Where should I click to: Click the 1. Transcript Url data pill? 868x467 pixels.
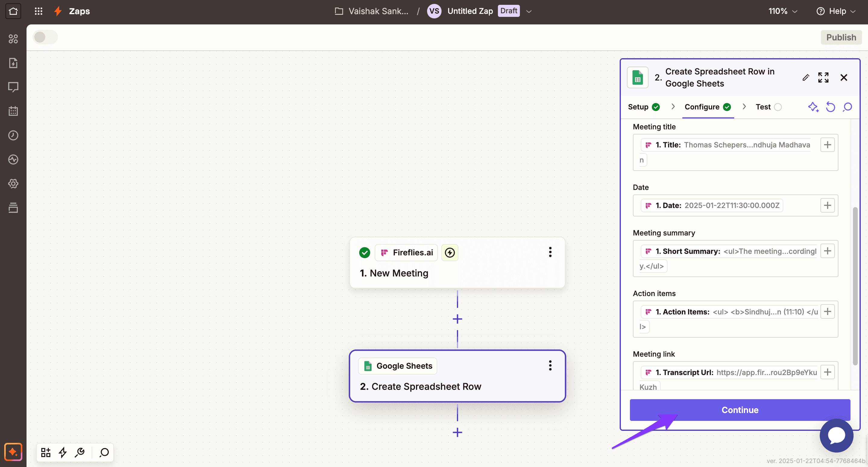tap(729, 372)
